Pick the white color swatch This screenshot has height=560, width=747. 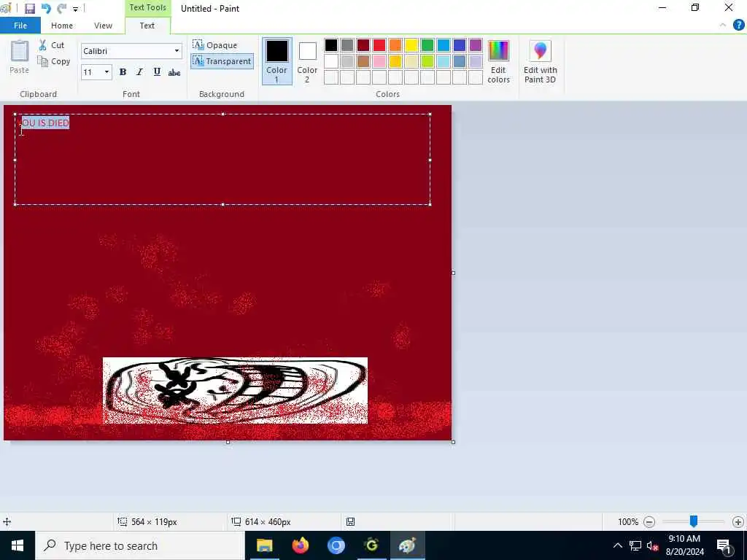(x=331, y=61)
